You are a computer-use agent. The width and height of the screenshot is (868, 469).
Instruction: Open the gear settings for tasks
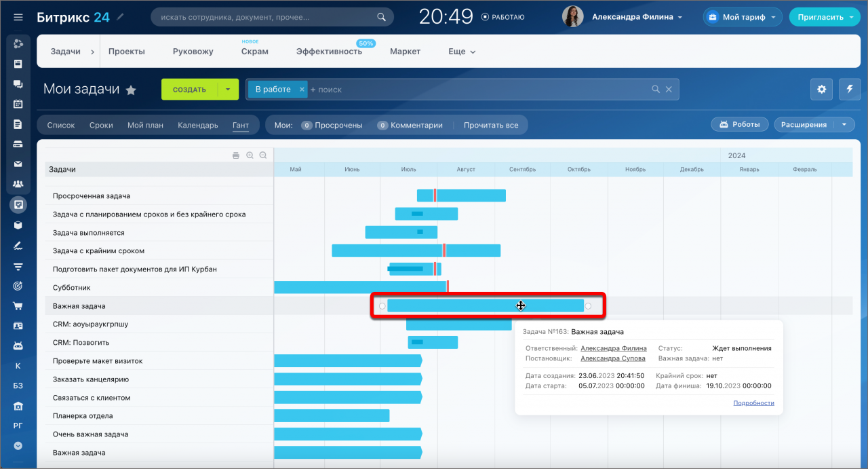click(822, 89)
